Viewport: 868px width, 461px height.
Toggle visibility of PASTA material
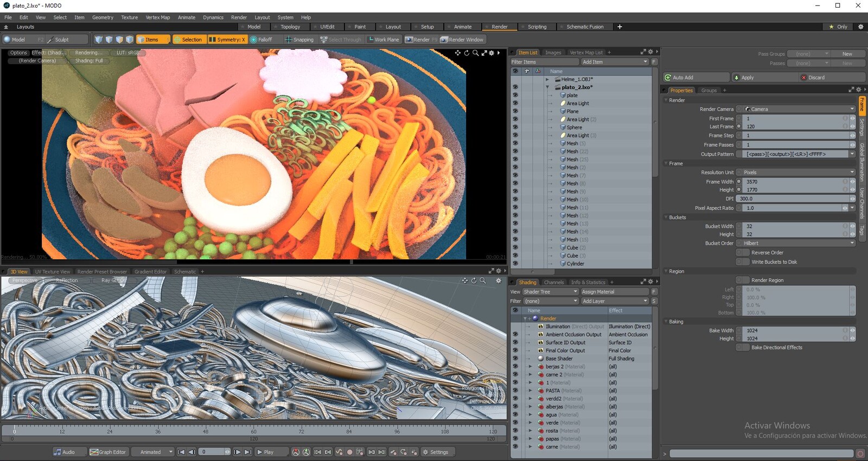click(x=515, y=390)
